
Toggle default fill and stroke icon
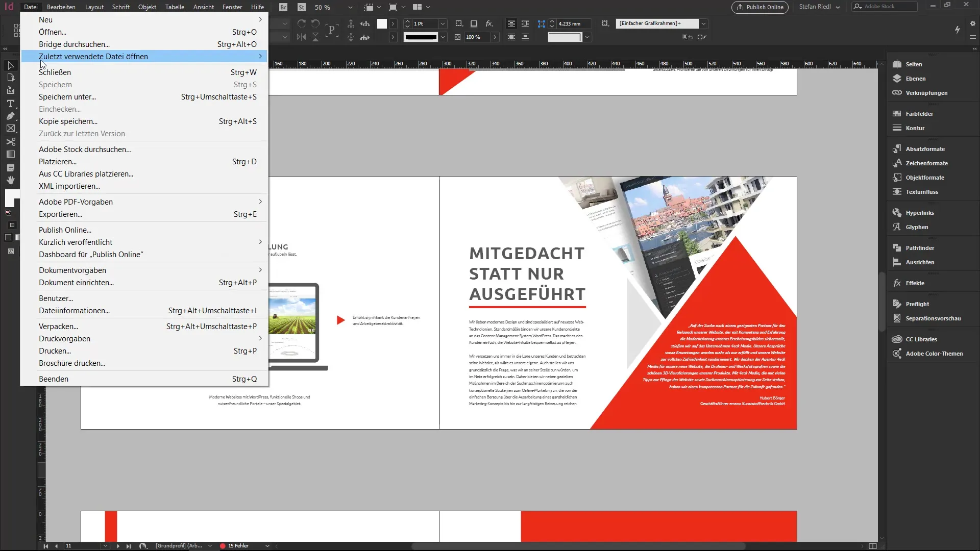pos(8,212)
